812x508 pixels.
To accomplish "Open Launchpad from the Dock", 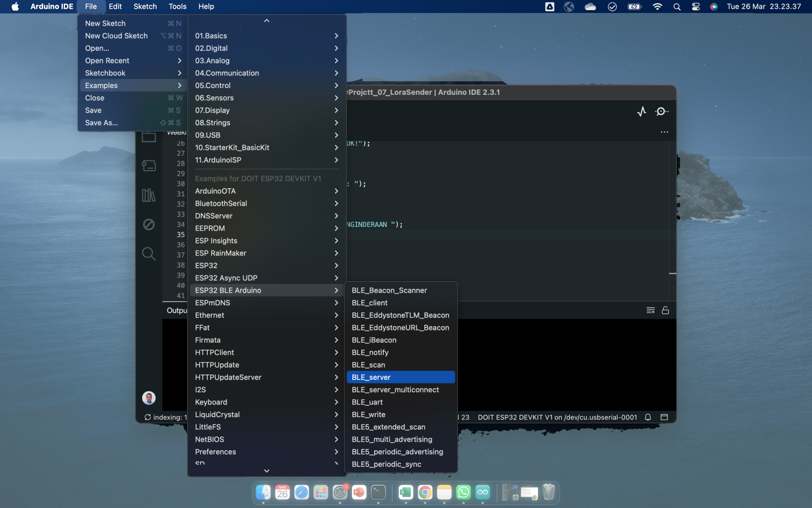I will tap(321, 493).
